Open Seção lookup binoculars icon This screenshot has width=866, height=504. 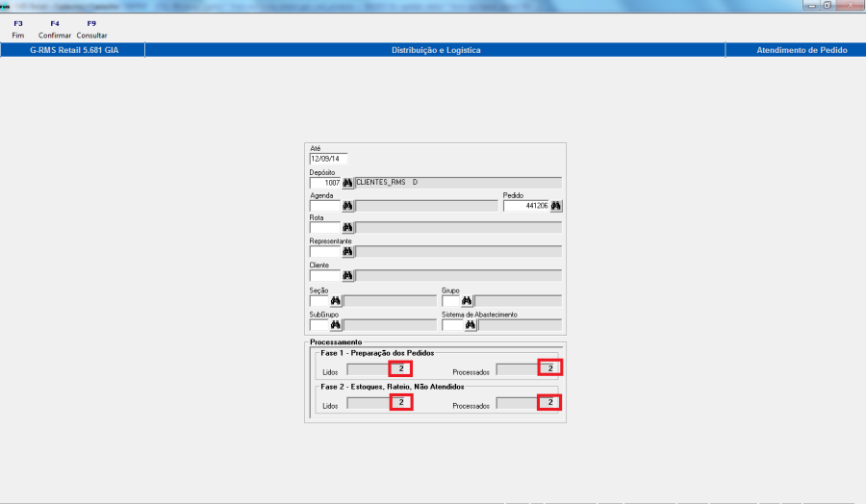[x=335, y=301]
